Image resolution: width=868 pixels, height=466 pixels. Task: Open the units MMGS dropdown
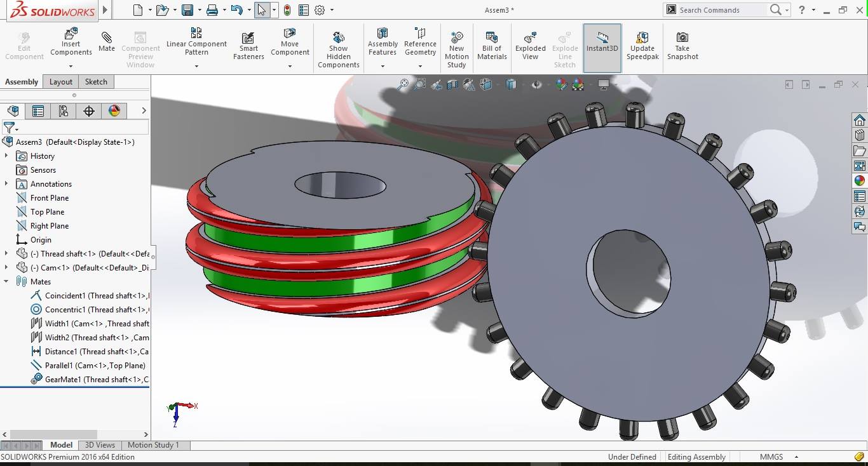pyautogui.click(x=796, y=457)
